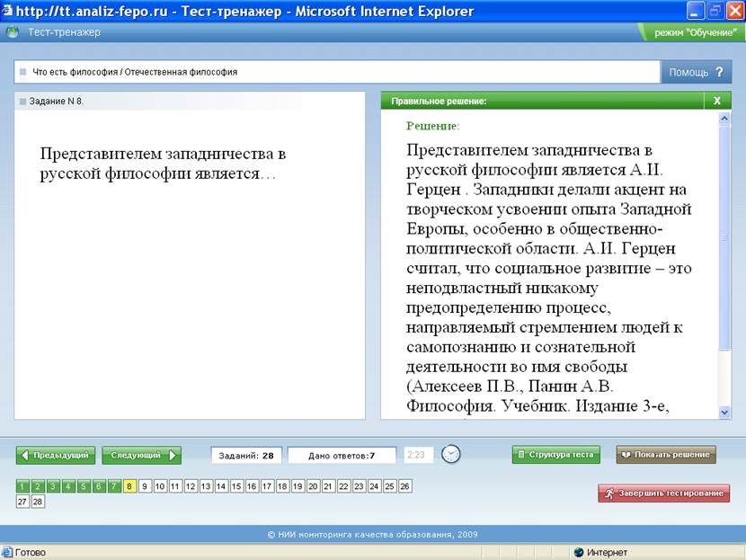
Task: Click the Интернет zone globe icon
Action: [579, 553]
